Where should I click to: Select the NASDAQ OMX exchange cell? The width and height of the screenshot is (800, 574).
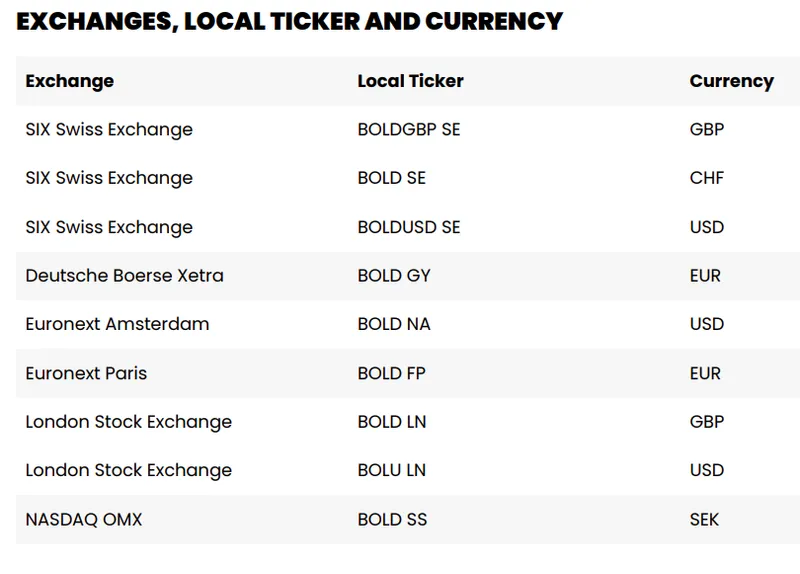point(84,519)
